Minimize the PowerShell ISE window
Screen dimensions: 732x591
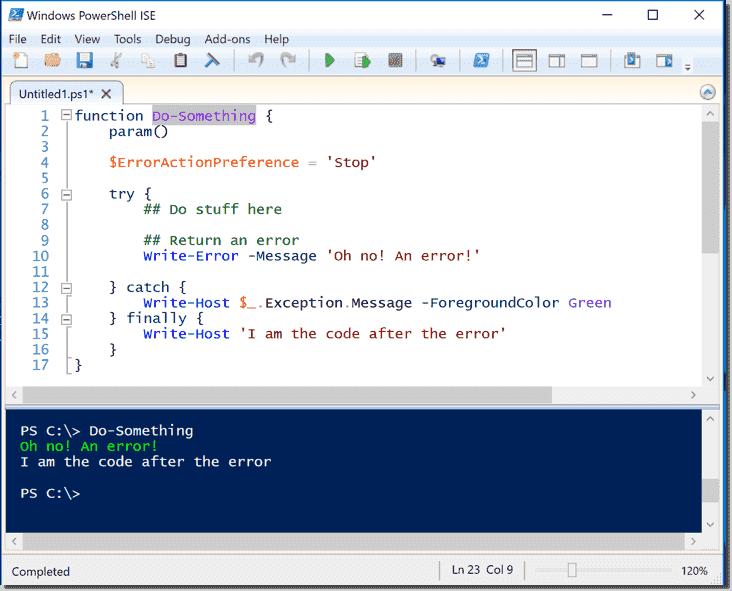tap(607, 15)
